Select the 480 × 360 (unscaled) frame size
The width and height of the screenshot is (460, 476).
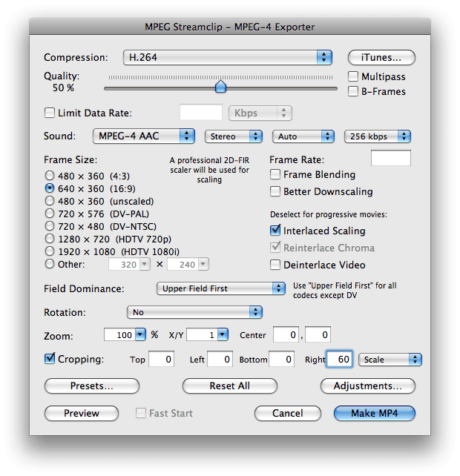pyautogui.click(x=50, y=201)
